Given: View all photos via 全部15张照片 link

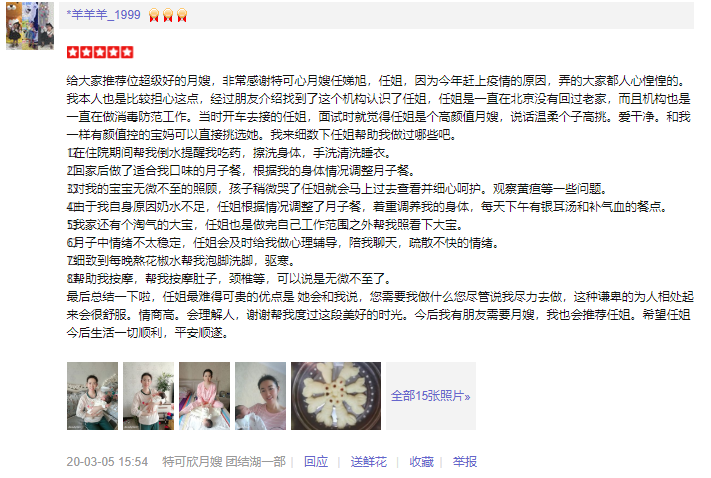Looking at the screenshot, I should (x=431, y=396).
